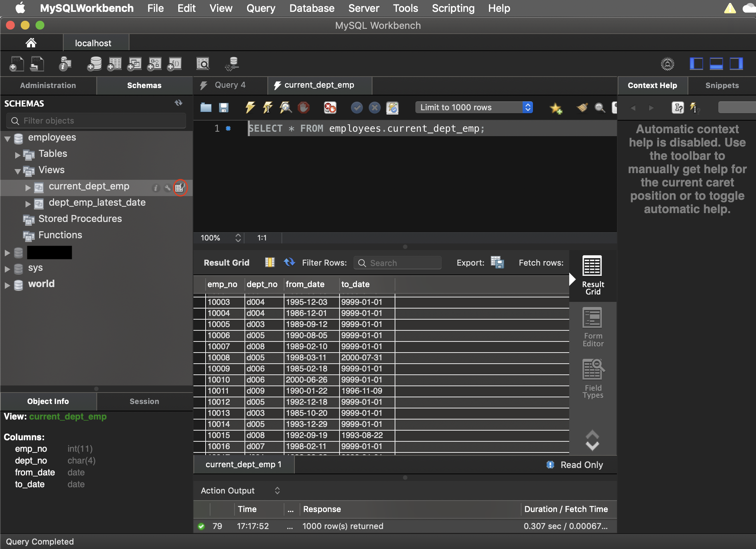Click the refresh schemas icon
756x549 pixels.
[x=179, y=103]
